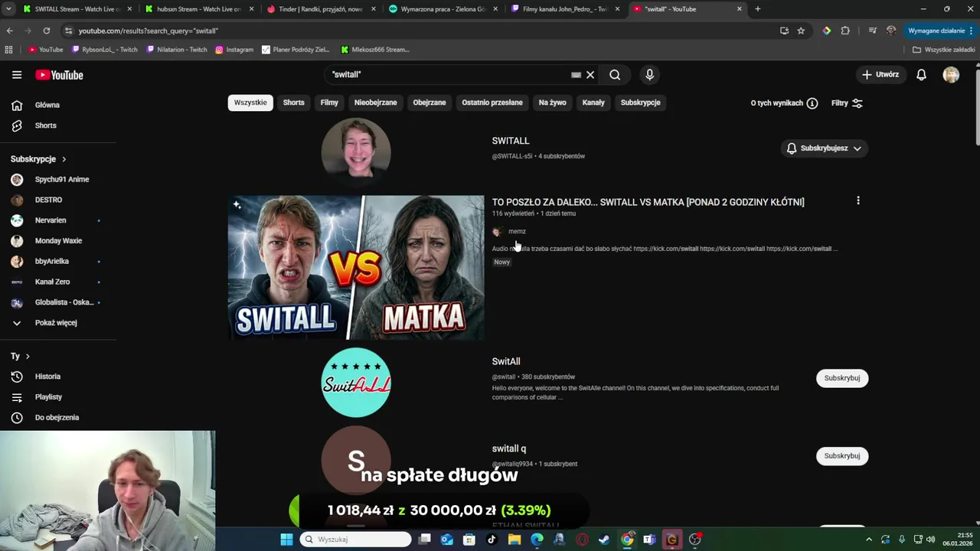Open the memz channel link
The image size is (980, 551).
point(517,231)
